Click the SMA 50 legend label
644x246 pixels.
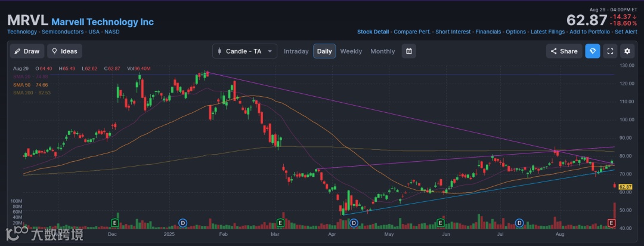[x=30, y=85]
